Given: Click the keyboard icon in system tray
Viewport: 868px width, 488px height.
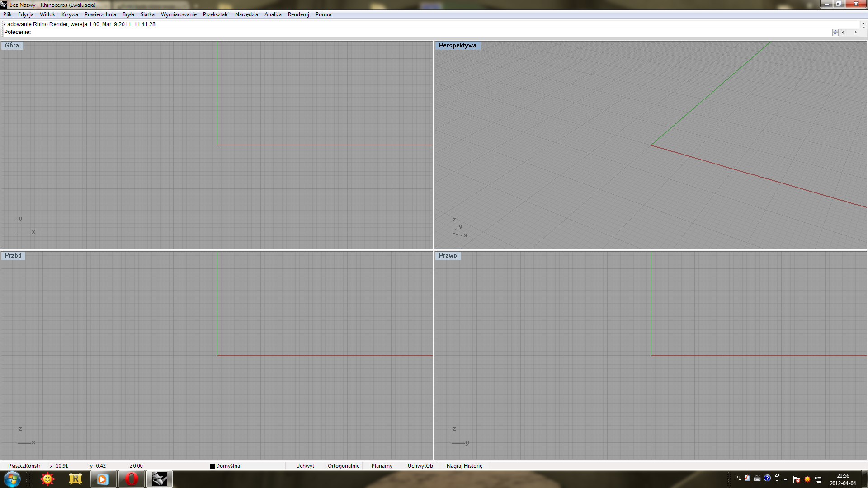Looking at the screenshot, I should click(757, 478).
